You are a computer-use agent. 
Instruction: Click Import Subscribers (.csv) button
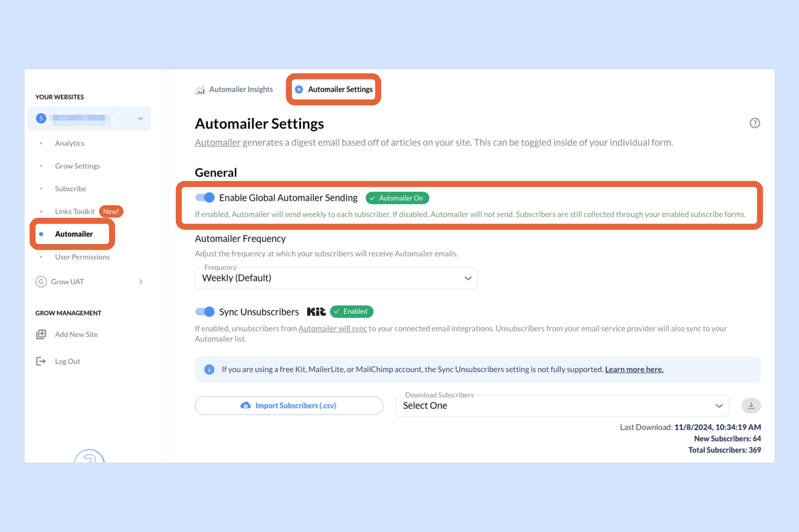coord(289,405)
